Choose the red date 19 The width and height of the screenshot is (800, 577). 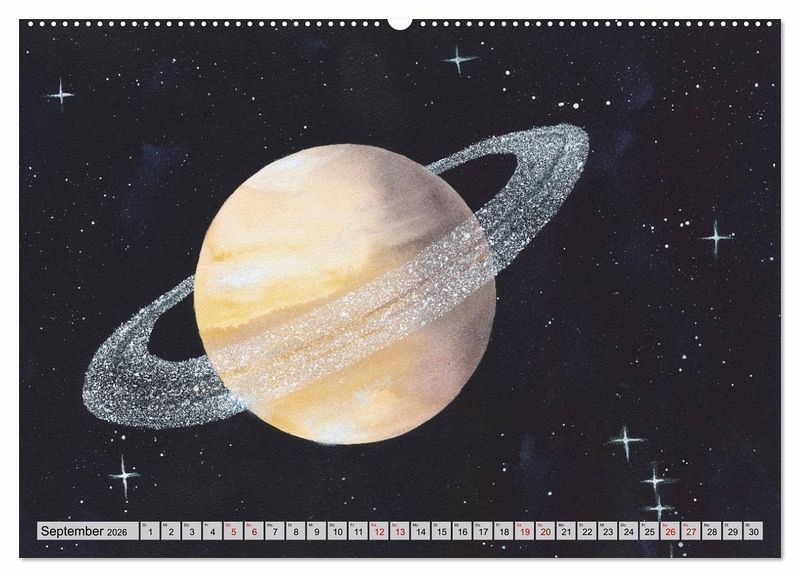525,532
